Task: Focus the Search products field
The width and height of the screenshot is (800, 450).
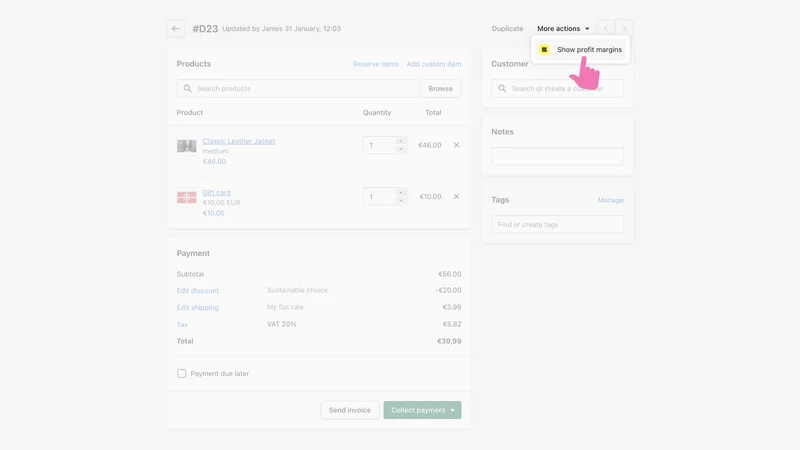Action: point(297,88)
